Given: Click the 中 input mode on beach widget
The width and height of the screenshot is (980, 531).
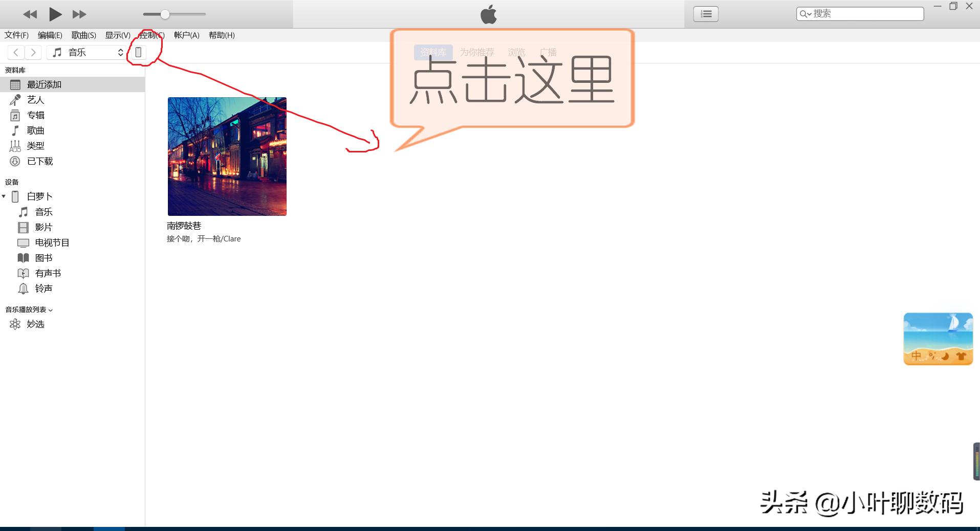Looking at the screenshot, I should pos(916,356).
